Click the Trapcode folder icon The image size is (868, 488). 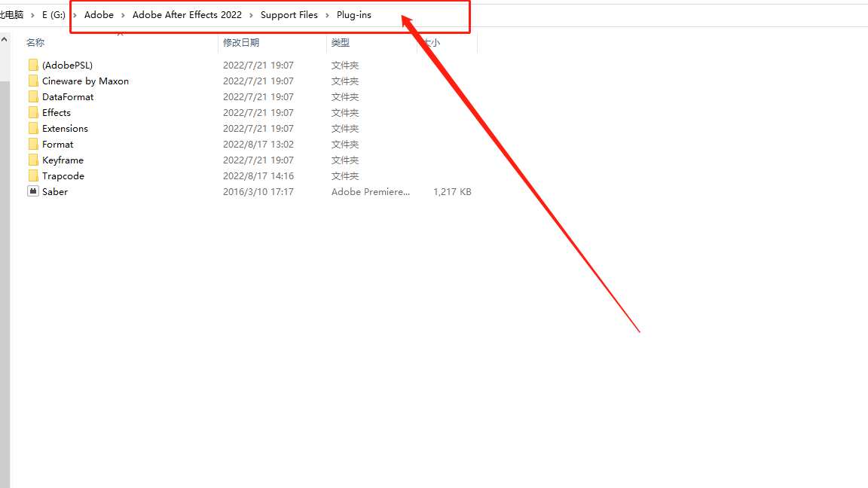pos(33,176)
